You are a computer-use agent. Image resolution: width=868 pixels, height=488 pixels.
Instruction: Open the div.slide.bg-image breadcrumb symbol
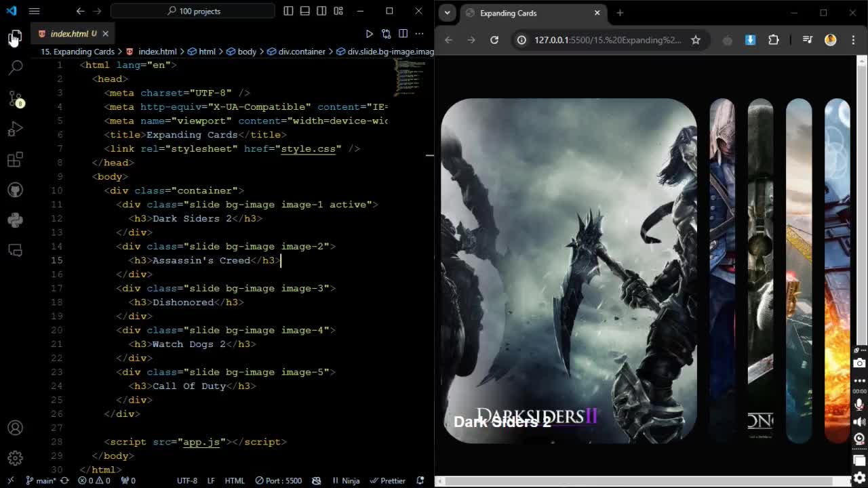(385, 52)
